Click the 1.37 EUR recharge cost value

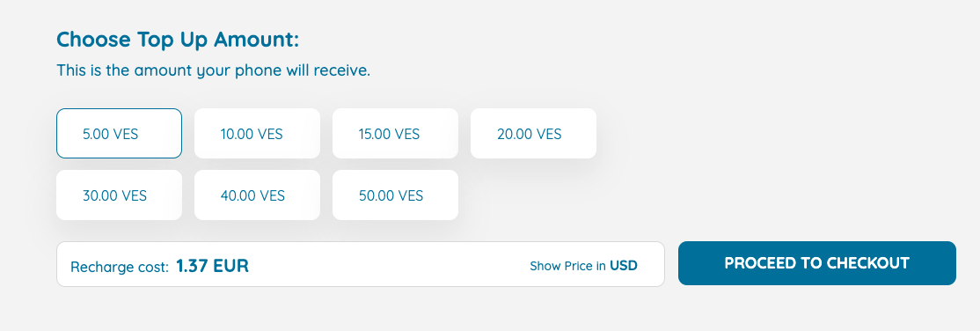point(213,266)
